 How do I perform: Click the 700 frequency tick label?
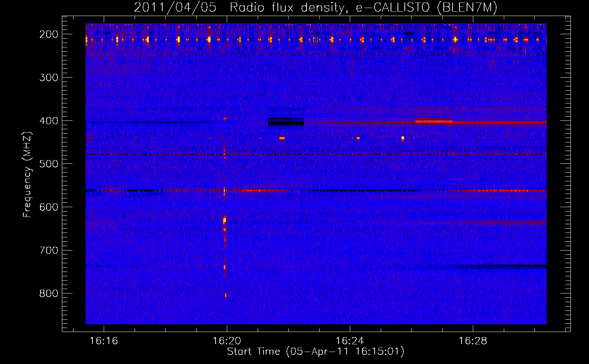pyautogui.click(x=49, y=250)
